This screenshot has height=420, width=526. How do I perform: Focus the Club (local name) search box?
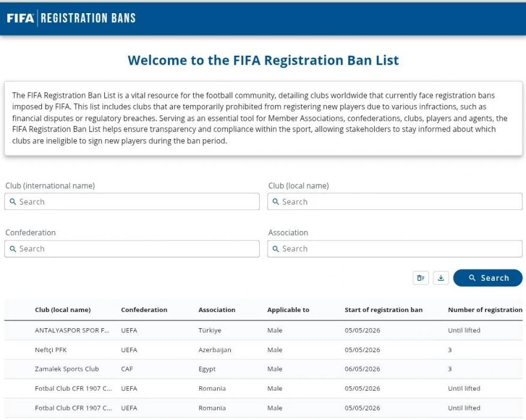point(395,202)
